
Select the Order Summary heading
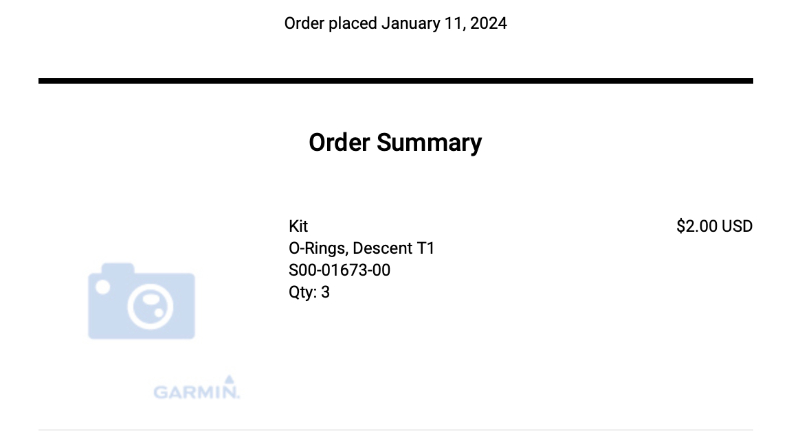pyautogui.click(x=395, y=142)
